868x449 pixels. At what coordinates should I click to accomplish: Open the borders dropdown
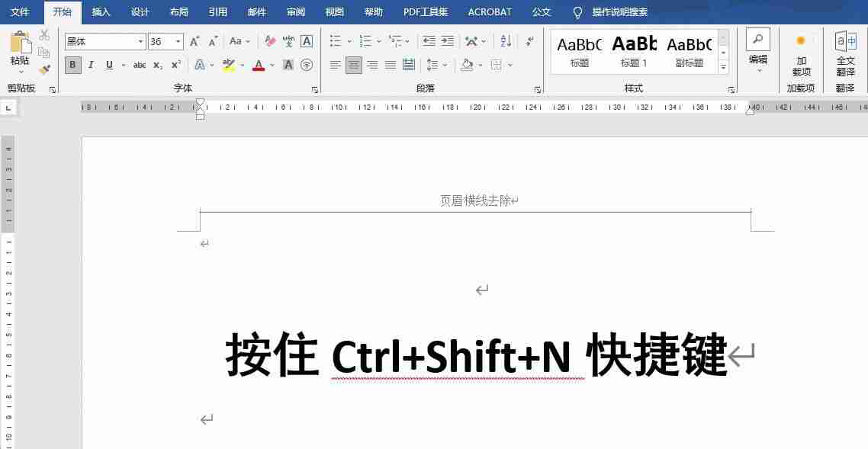[502, 66]
